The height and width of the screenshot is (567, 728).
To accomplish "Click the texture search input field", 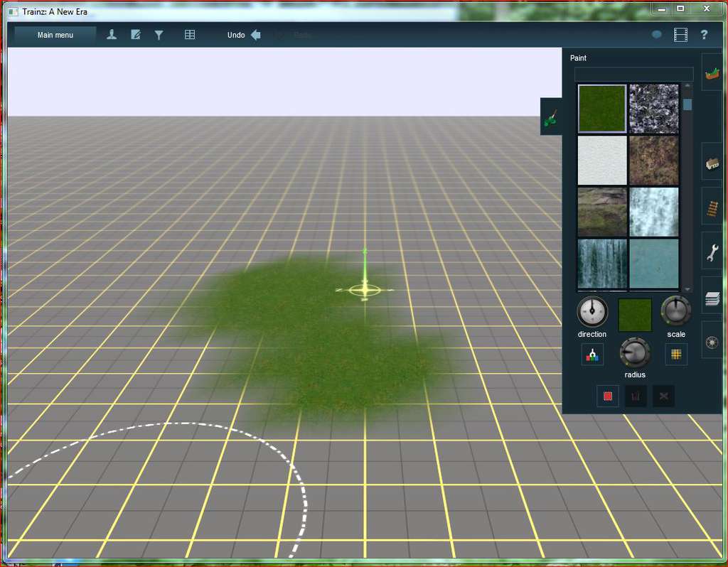I will (633, 75).
